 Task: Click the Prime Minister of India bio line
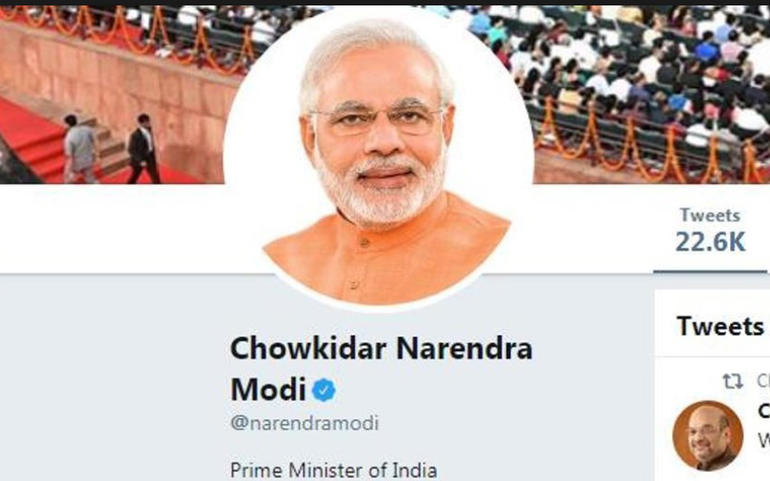tap(333, 470)
